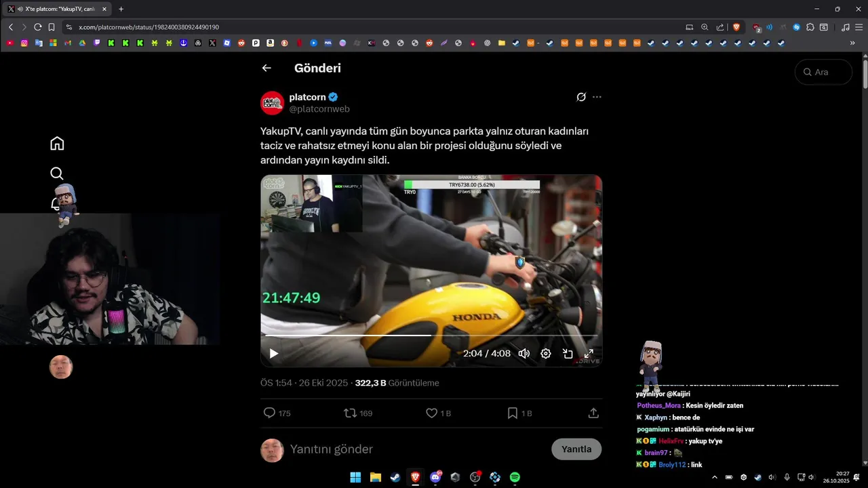Click the Grok icon on the post
This screenshot has height=488, width=868.
581,97
